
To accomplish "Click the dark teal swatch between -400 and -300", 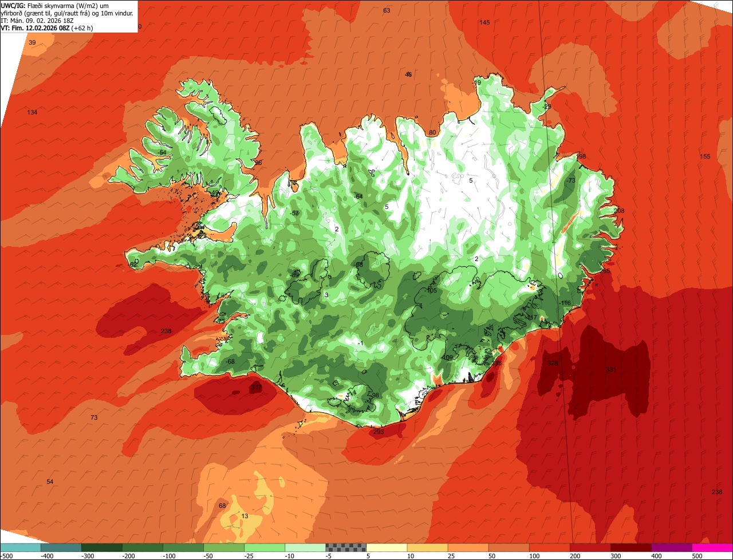I will point(61,547).
